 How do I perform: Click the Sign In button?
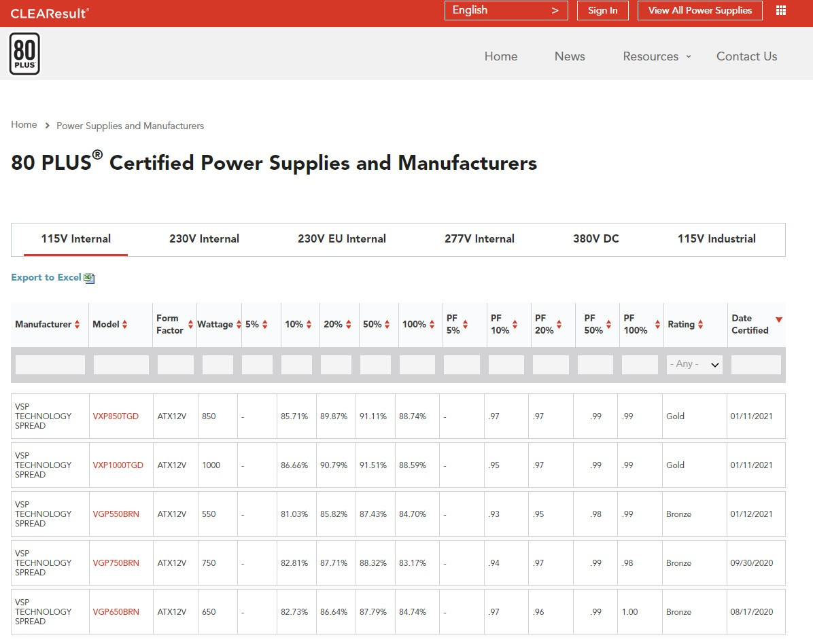[602, 10]
